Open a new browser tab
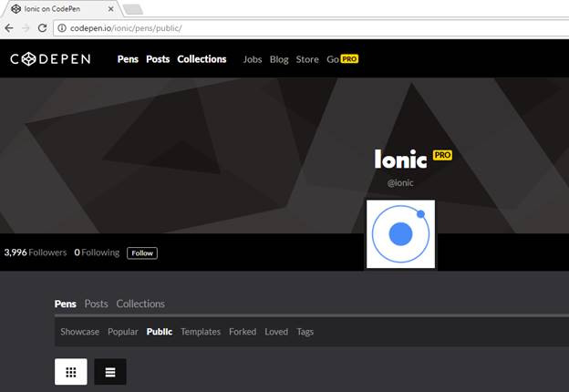Viewport: 569px width, 392px height. (x=133, y=10)
